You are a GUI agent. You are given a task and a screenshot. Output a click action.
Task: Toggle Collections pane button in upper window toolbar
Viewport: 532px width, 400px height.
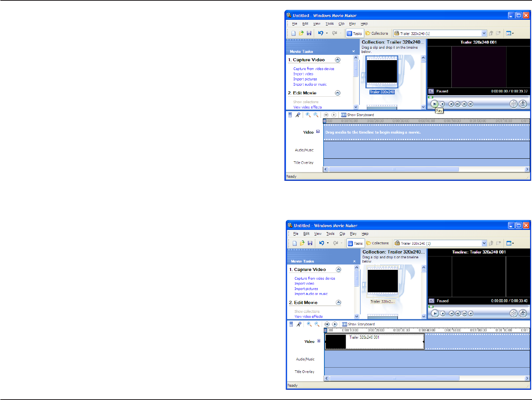[377, 33]
